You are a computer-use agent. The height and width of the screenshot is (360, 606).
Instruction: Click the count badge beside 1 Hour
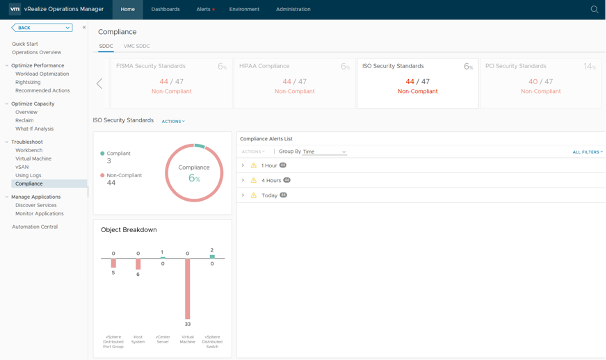pyautogui.click(x=283, y=165)
